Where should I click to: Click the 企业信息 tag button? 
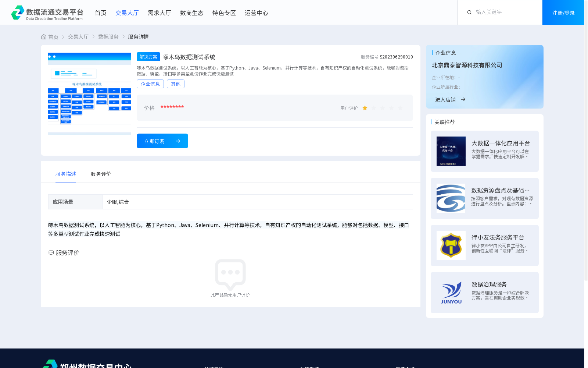(x=150, y=84)
